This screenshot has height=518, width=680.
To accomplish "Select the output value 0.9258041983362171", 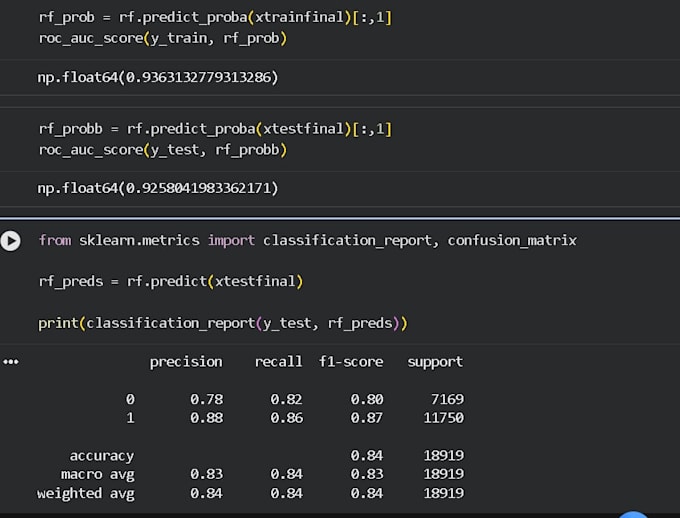I will point(199,188).
